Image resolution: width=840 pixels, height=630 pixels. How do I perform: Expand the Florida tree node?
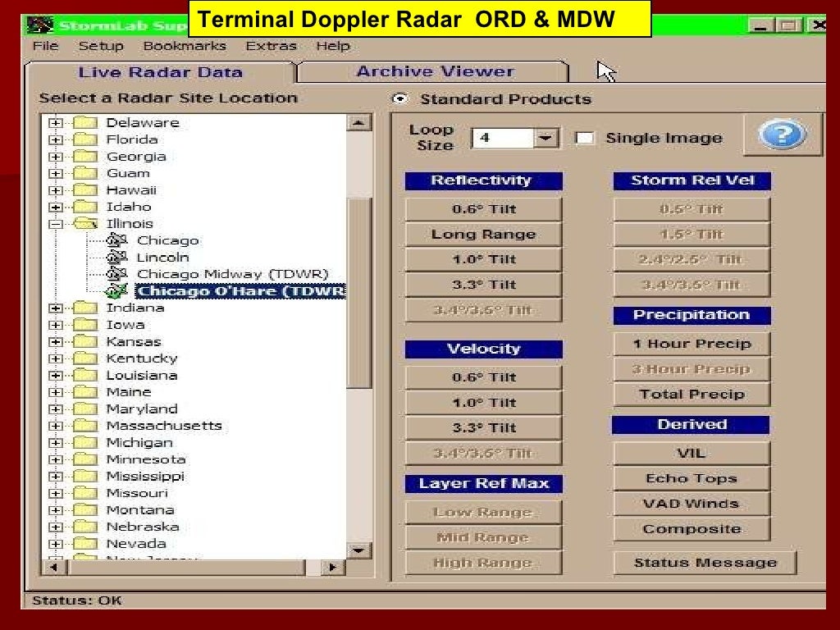[x=55, y=139]
